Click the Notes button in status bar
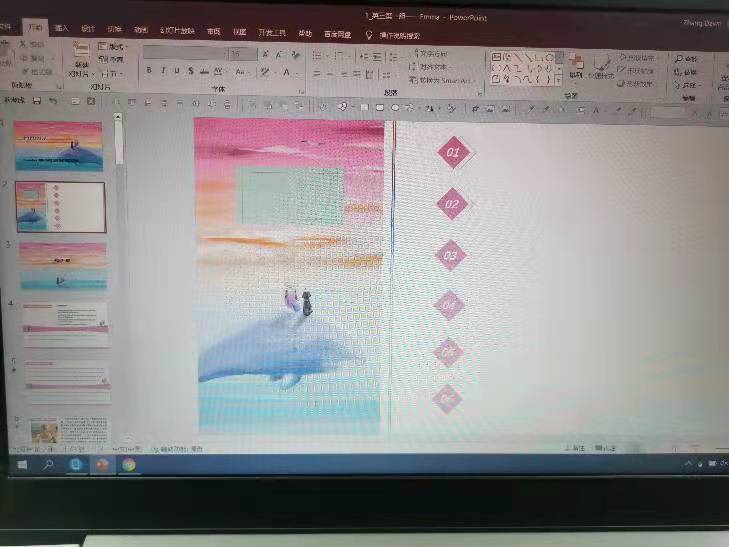Viewport: 729px width, 547px height. [x=575, y=448]
